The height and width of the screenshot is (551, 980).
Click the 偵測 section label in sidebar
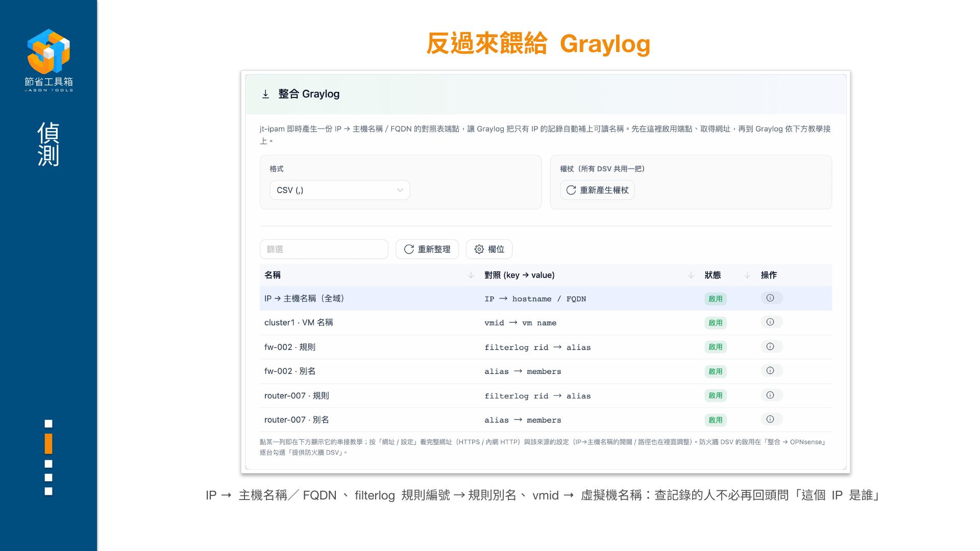point(48,144)
